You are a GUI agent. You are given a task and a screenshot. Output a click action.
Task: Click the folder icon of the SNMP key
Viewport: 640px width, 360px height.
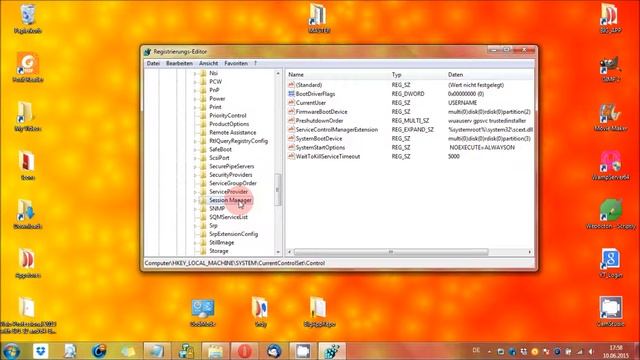pos(203,209)
